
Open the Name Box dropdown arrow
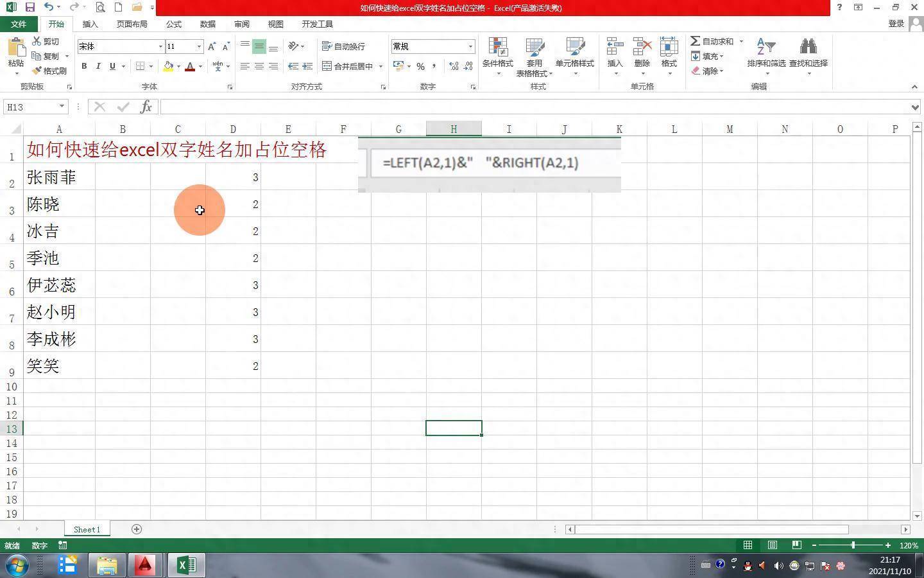point(62,107)
